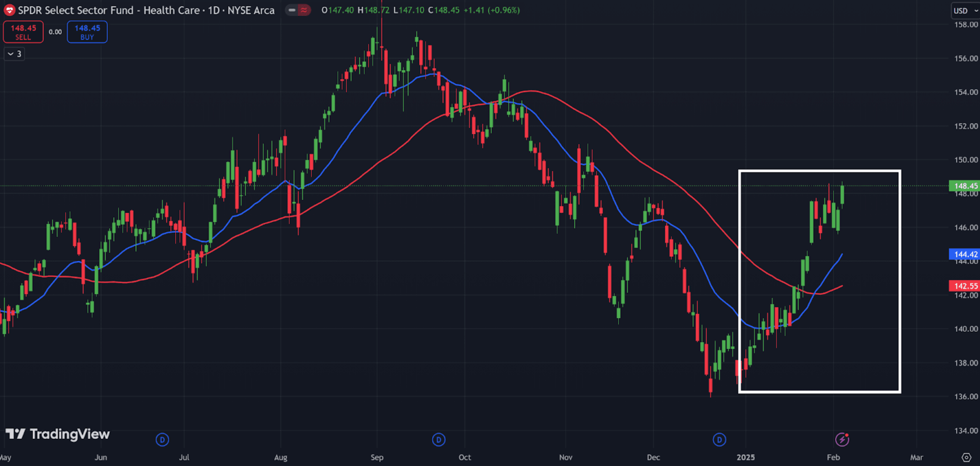The width and height of the screenshot is (980, 466).
Task: Expand the collapsed indicators legend showing 3
Action: pyautogui.click(x=14, y=54)
